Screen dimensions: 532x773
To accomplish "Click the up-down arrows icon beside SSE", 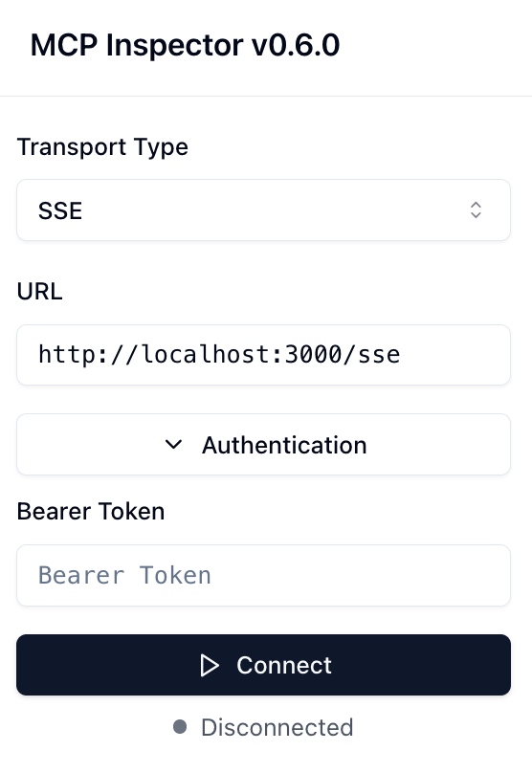I will point(476,210).
